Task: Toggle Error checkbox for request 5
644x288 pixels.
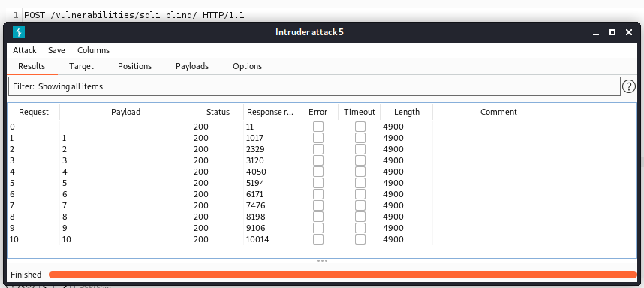Action: pyautogui.click(x=318, y=183)
